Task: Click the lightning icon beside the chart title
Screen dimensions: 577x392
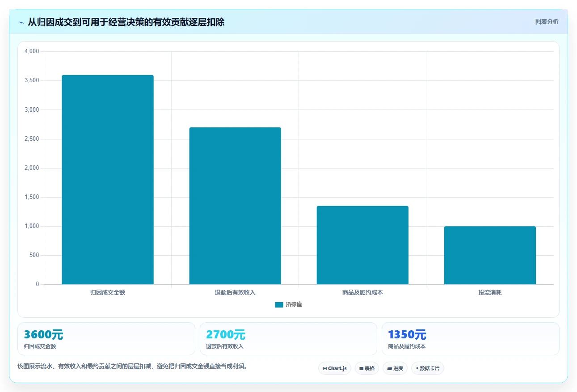Action: 21,22
